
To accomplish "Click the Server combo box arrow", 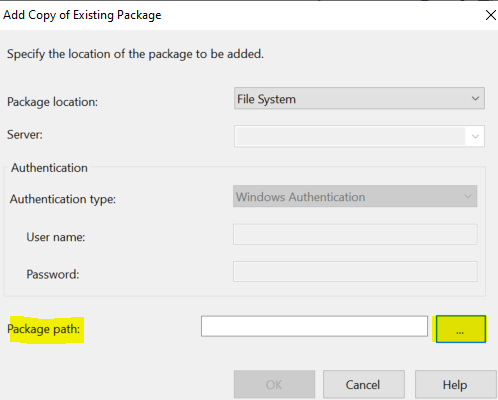I will pos(475,136).
